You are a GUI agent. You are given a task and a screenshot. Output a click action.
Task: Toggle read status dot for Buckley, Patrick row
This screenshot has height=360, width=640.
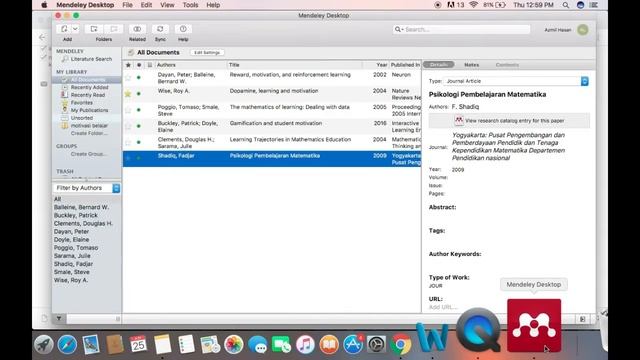[x=139, y=126]
